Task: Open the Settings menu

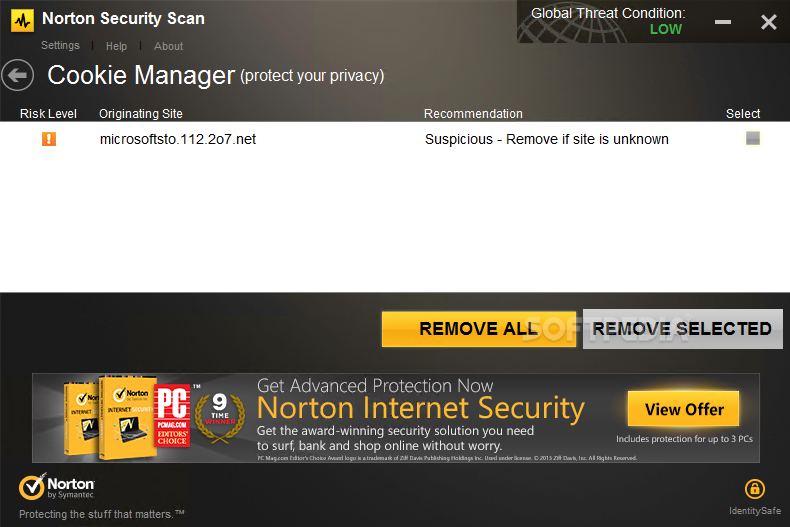Action: click(60, 45)
